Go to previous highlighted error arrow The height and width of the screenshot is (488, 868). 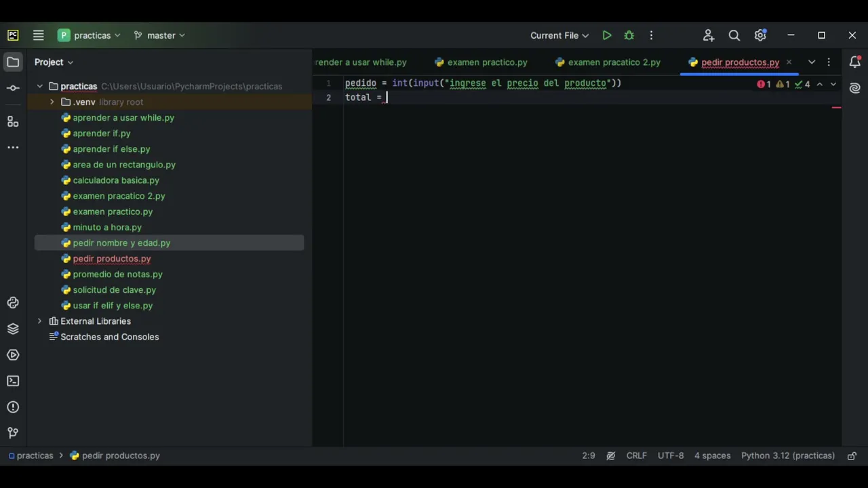(820, 85)
